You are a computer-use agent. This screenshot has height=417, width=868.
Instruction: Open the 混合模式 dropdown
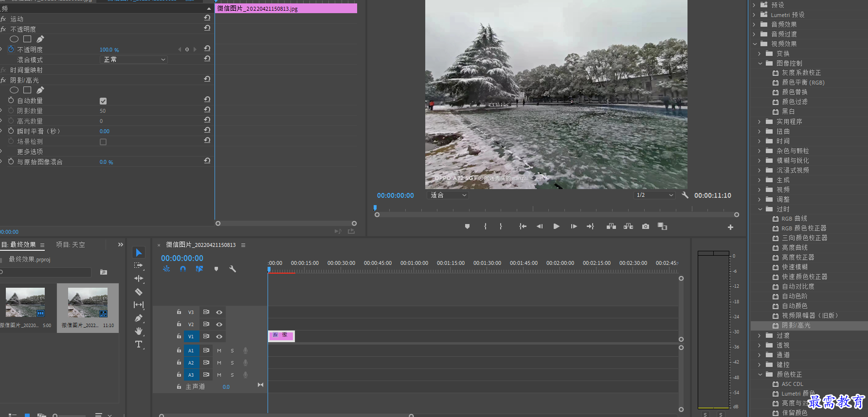(133, 59)
